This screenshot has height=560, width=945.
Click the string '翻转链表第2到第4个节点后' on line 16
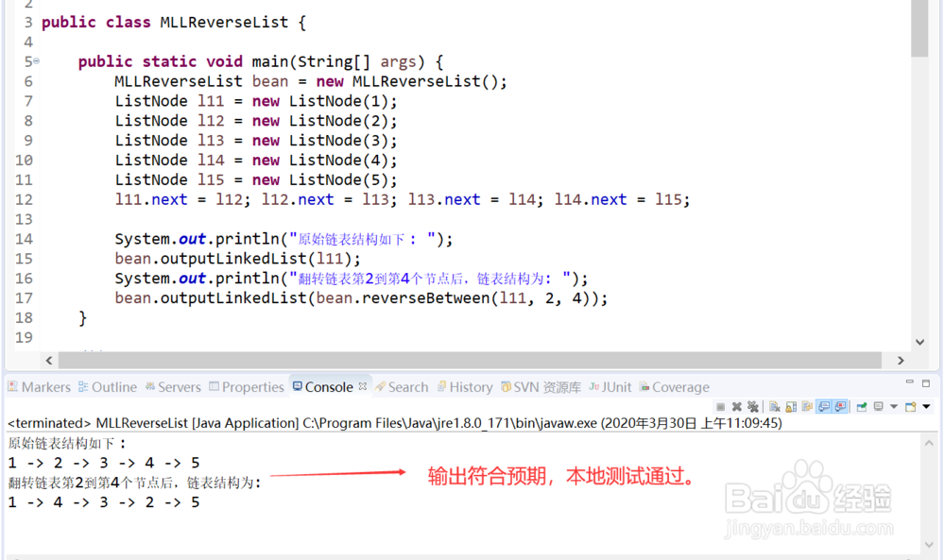click(380, 279)
